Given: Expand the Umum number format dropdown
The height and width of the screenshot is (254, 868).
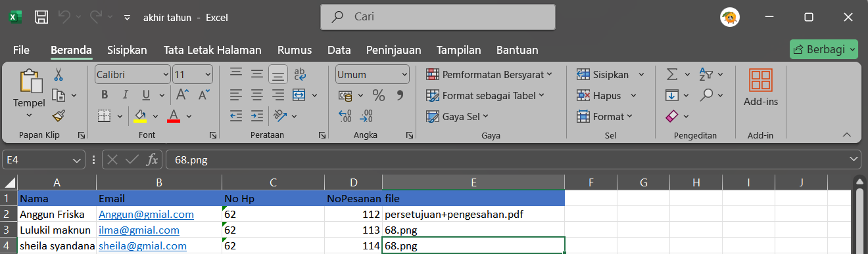Looking at the screenshot, I should [371, 74].
